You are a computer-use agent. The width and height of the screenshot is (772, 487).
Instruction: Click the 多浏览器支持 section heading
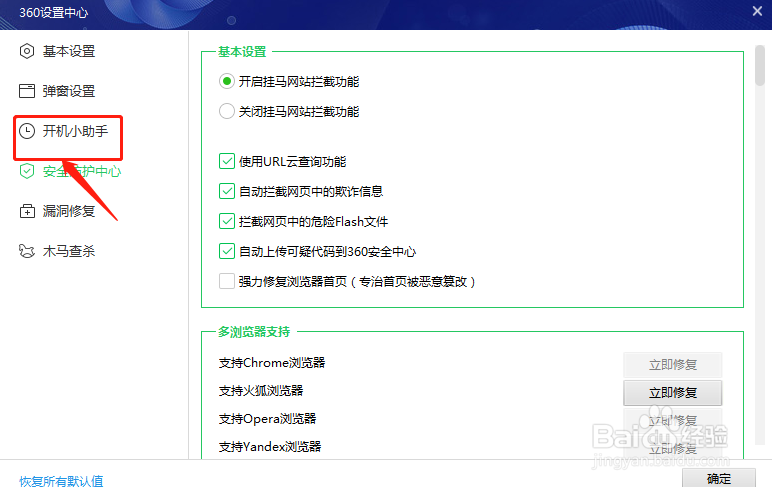254,332
